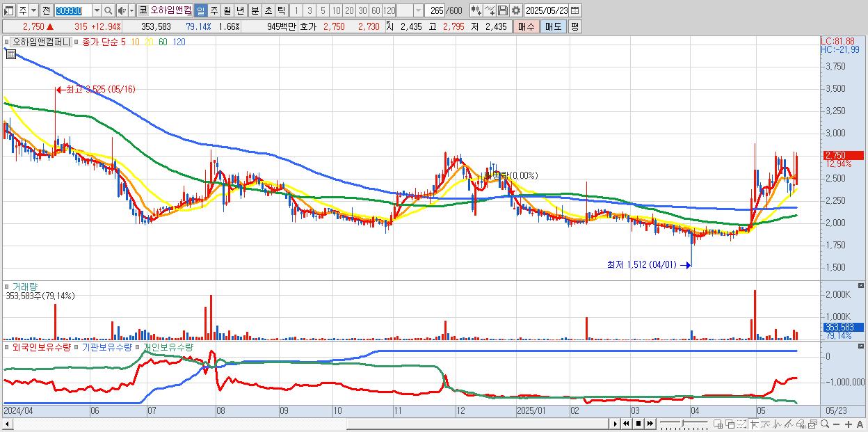
Task: Select the 초 (second) period toggle
Action: click(268, 10)
